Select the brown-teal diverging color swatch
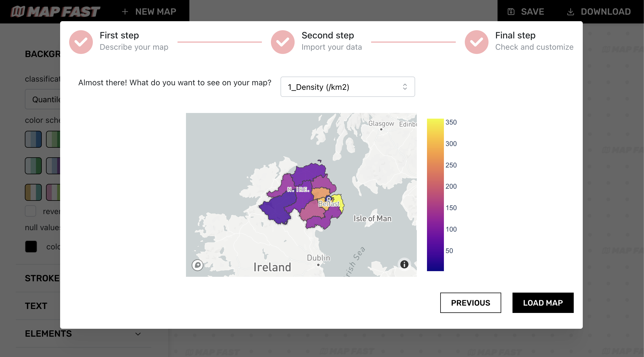Screen dimensions: 644x357 33,192
